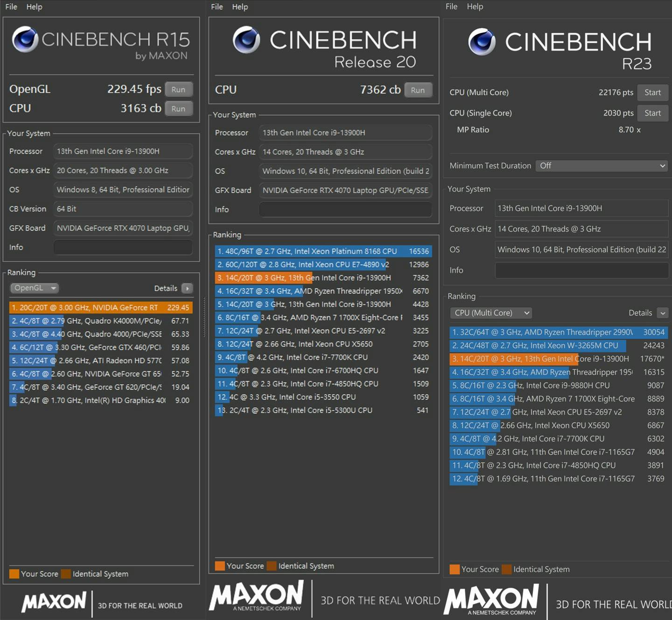Click the Info input field in R23
This screenshot has width=672, height=620.
point(581,270)
